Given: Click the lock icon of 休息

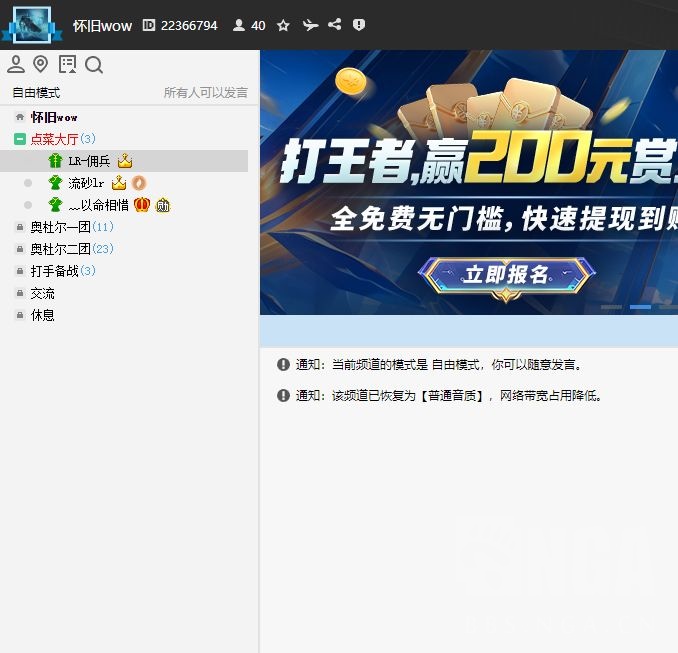Looking at the screenshot, I should [x=19, y=315].
